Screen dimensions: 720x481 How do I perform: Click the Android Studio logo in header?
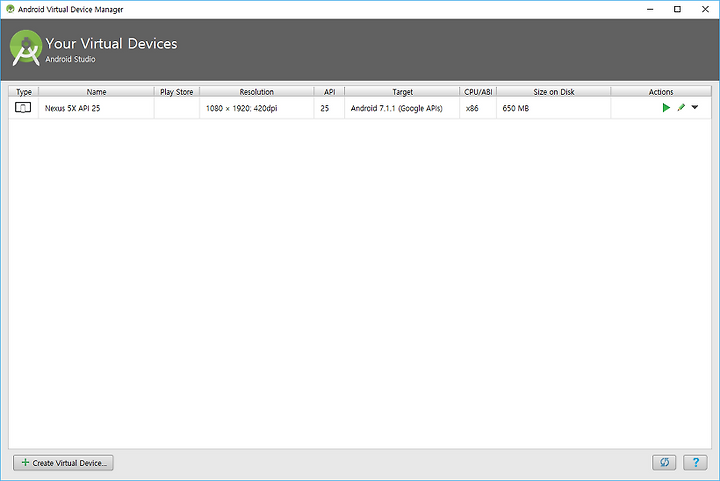tap(26, 48)
